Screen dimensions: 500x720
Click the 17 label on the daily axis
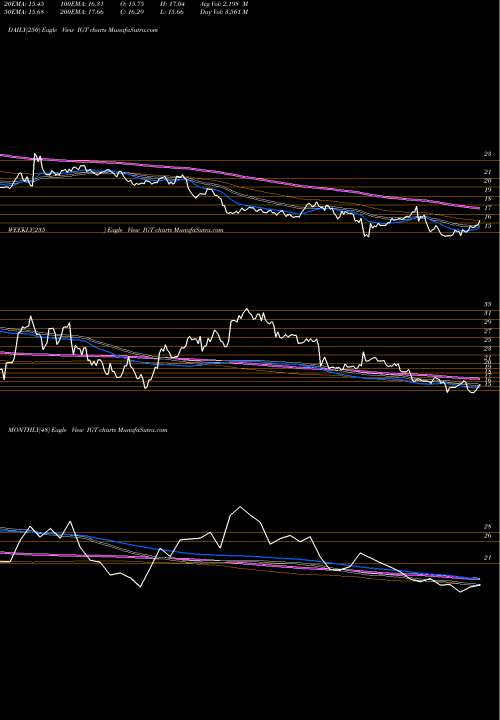coord(487,208)
